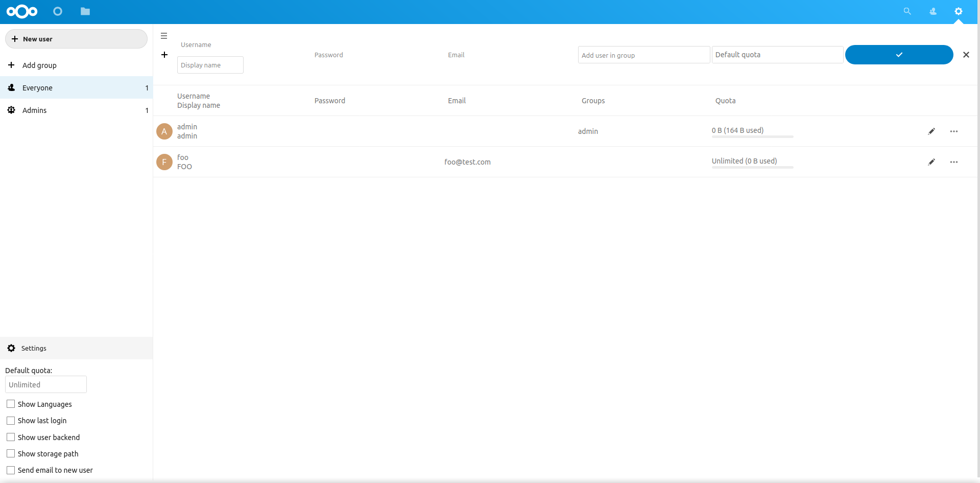Viewport: 980px width, 483px height.
Task: Click the New user button
Action: pyautogui.click(x=76, y=38)
